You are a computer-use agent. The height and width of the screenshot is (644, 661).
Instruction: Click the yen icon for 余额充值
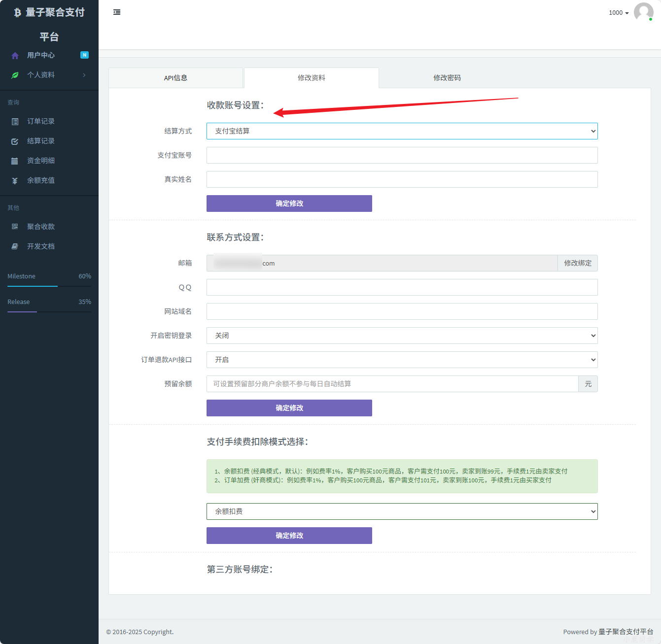[x=15, y=181]
